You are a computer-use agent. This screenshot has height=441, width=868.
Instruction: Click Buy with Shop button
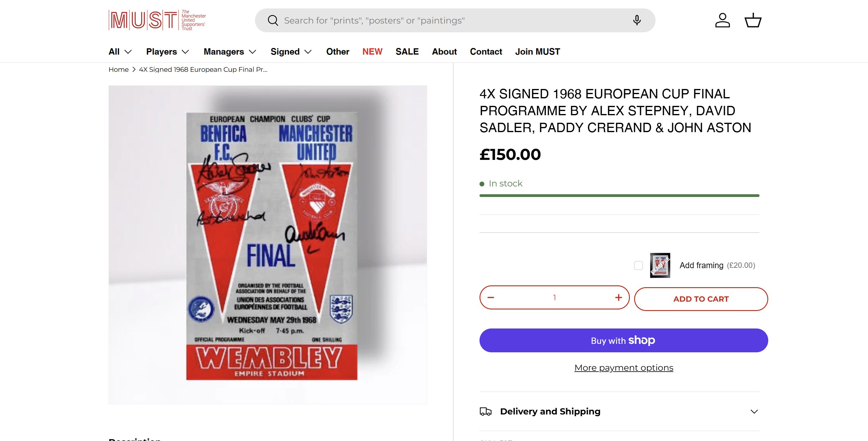point(623,341)
